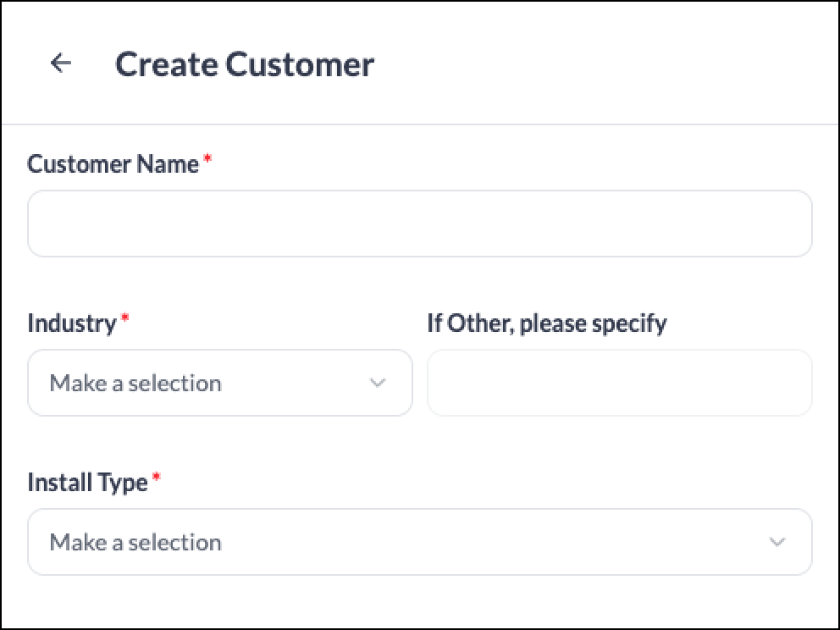
Task: Click the Industry field label
Action: (72, 323)
